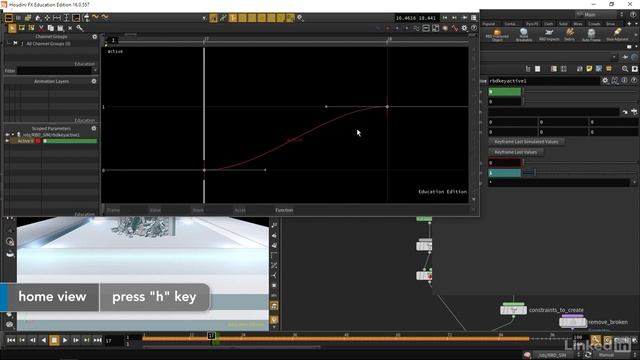Toggle the red marker next to Active
The width and height of the screenshot is (640, 360).
point(38,141)
